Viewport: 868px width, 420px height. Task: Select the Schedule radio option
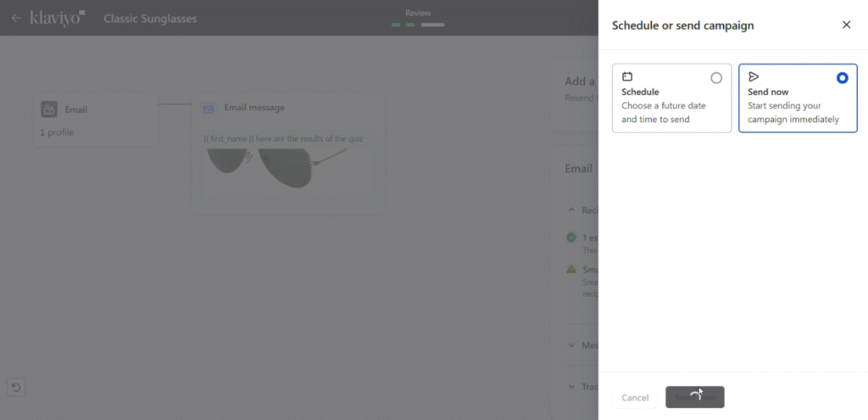click(x=716, y=78)
